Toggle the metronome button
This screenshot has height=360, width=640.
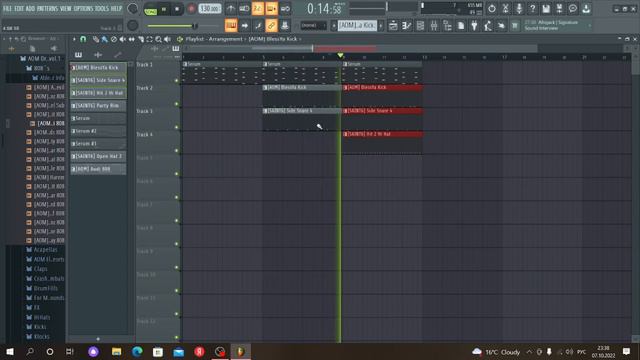[x=231, y=9]
